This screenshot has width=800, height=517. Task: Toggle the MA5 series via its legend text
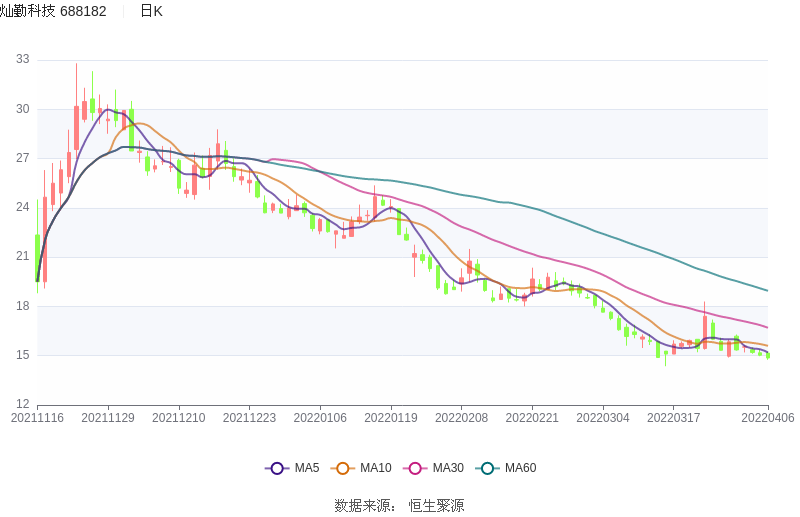pyautogui.click(x=307, y=468)
